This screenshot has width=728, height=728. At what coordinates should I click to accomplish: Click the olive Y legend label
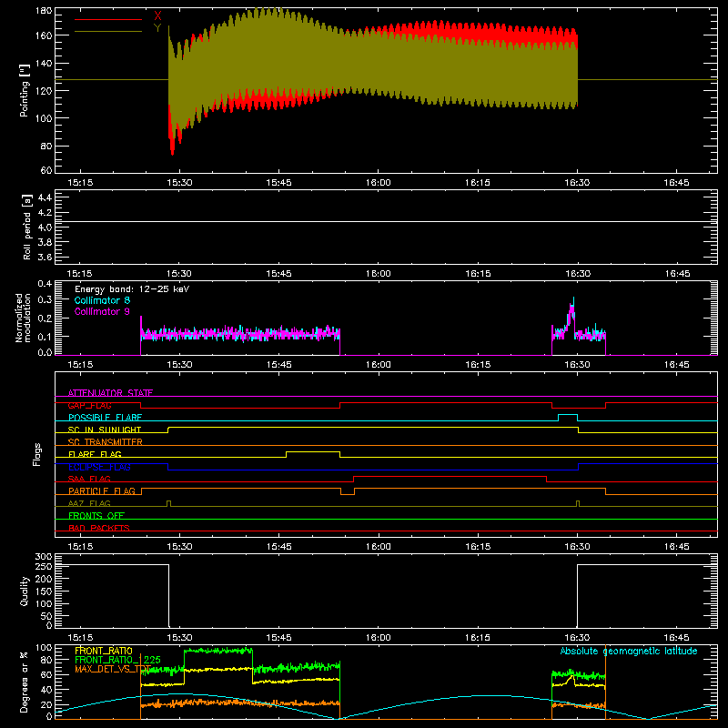[157, 28]
